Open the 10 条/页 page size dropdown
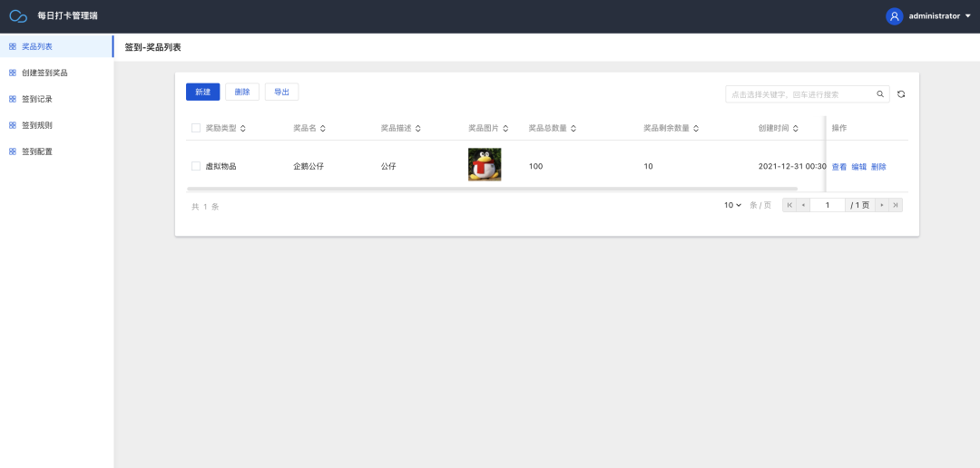 click(732, 205)
